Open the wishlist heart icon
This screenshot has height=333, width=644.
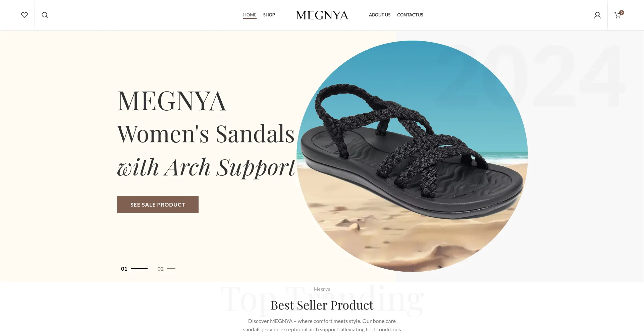pyautogui.click(x=24, y=15)
